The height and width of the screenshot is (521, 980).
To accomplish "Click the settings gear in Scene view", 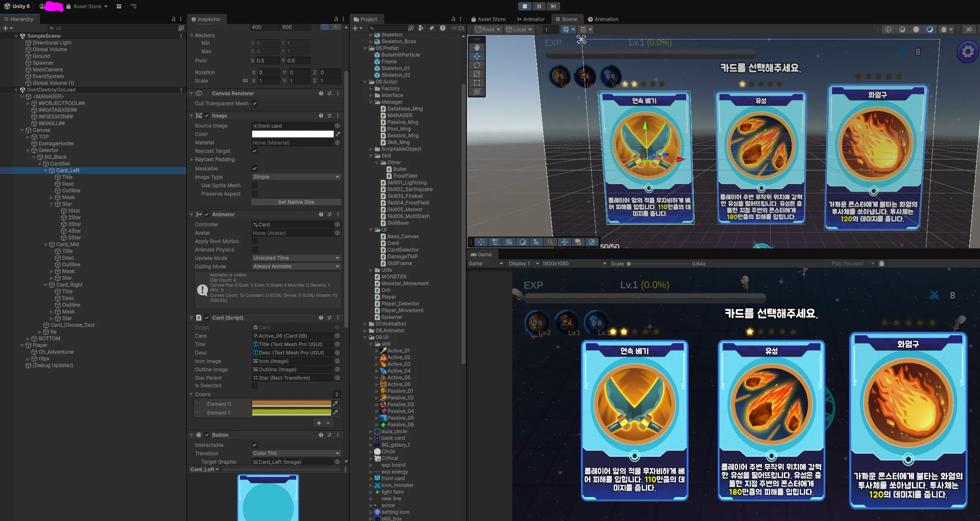I will pos(967,52).
